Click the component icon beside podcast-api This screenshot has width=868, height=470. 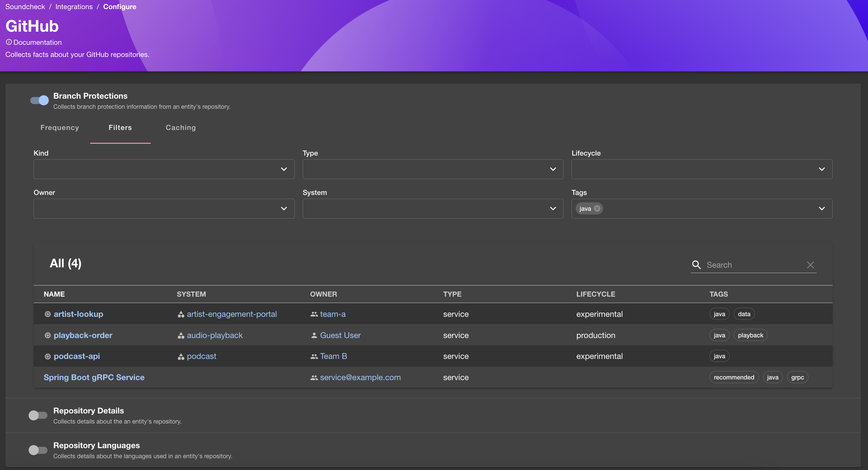pos(47,357)
